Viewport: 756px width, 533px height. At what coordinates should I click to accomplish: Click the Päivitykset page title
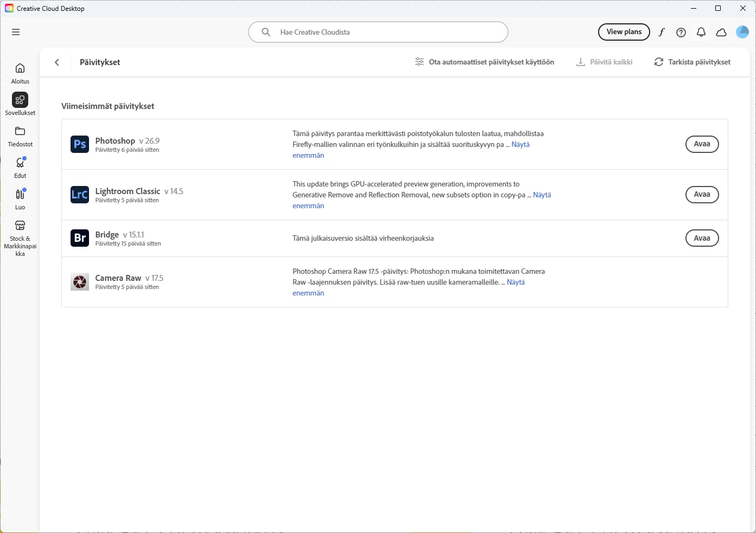point(100,62)
